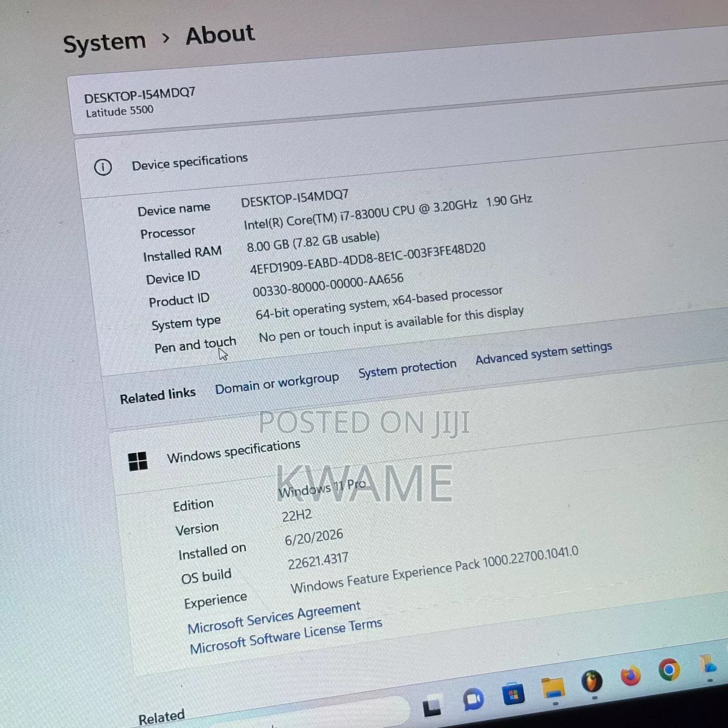
Task: Open Microsoft Services Agreement link
Action: point(274,617)
